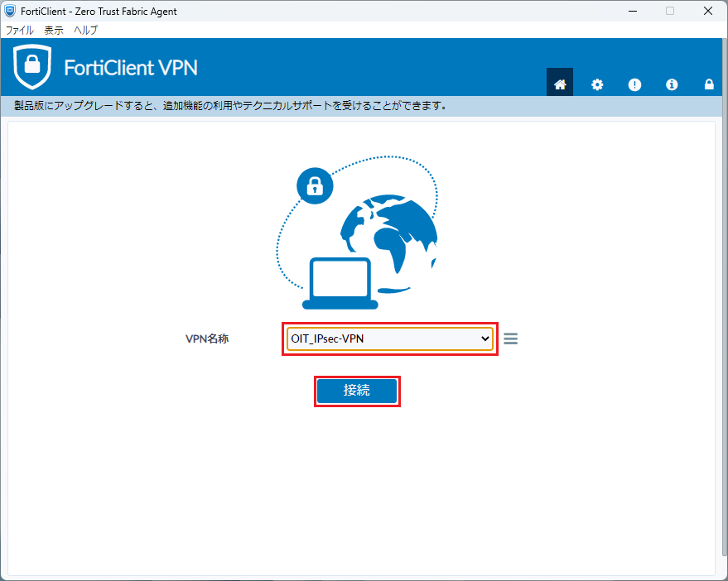Open the ヘルプ menu
Image resolution: width=728 pixels, height=581 pixels.
point(85,30)
